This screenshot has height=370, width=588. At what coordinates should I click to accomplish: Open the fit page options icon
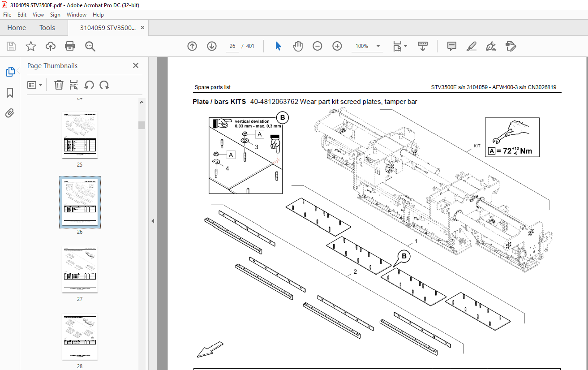click(397, 46)
